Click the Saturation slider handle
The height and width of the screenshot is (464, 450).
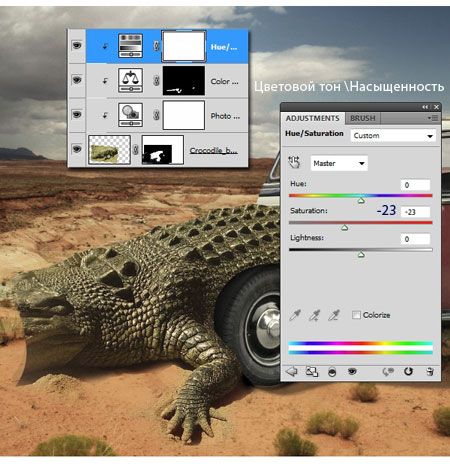click(x=345, y=228)
